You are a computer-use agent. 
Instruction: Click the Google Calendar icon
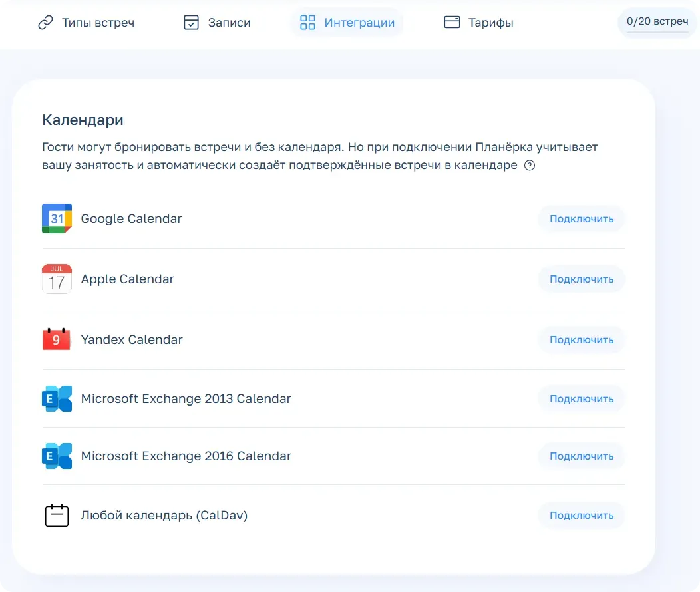(x=57, y=219)
